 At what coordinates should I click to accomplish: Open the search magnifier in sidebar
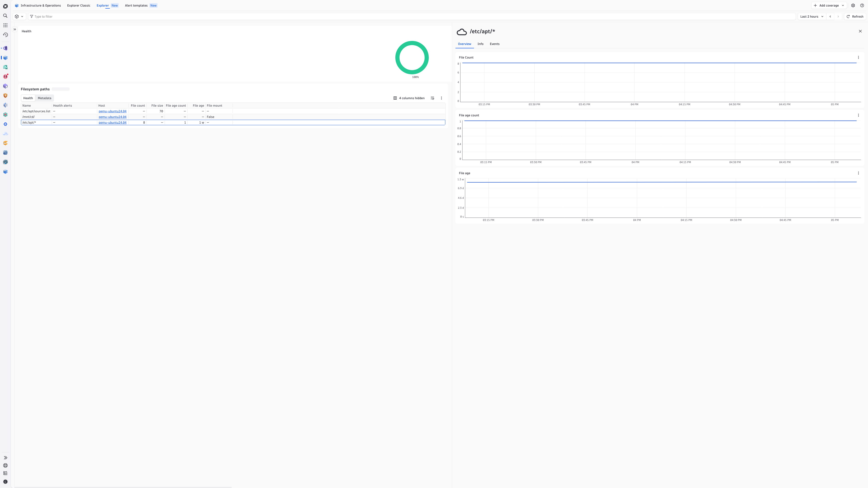(5, 16)
